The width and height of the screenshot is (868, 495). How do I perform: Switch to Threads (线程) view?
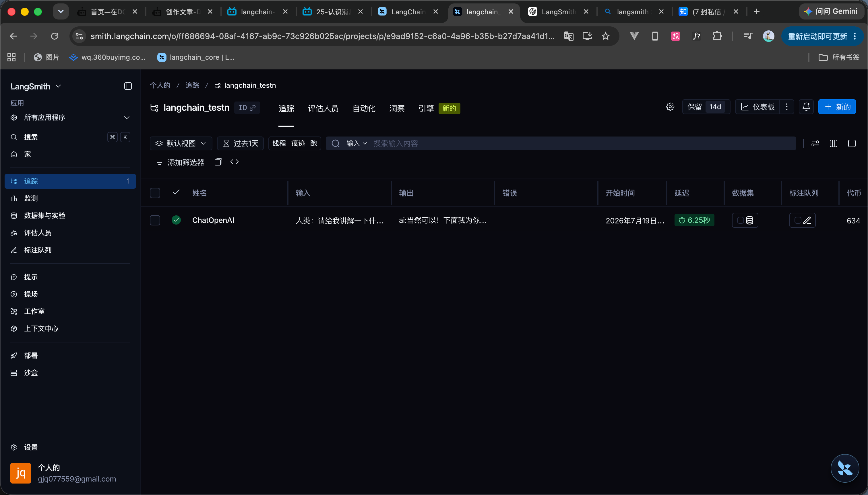[279, 143]
